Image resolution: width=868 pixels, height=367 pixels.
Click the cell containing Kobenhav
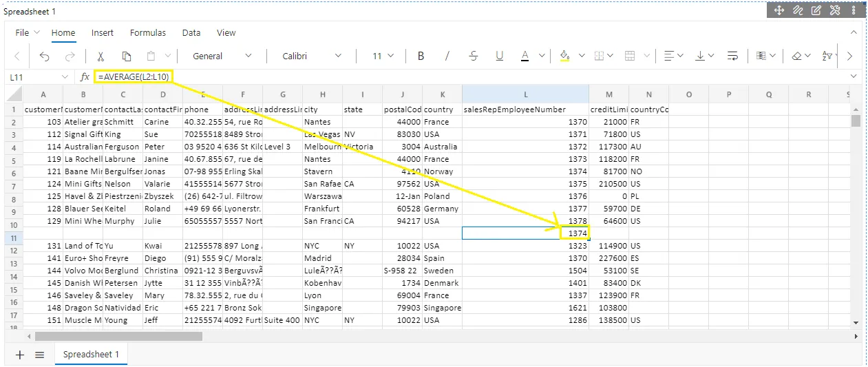[x=322, y=283]
